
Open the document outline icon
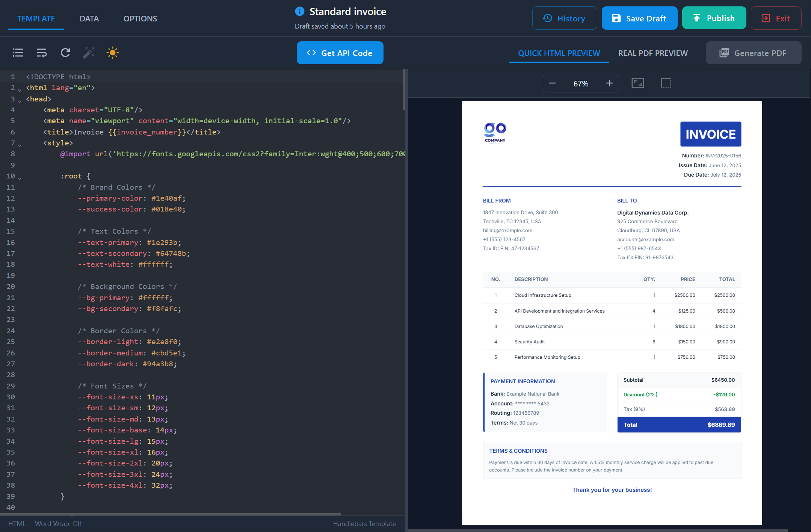tap(18, 53)
